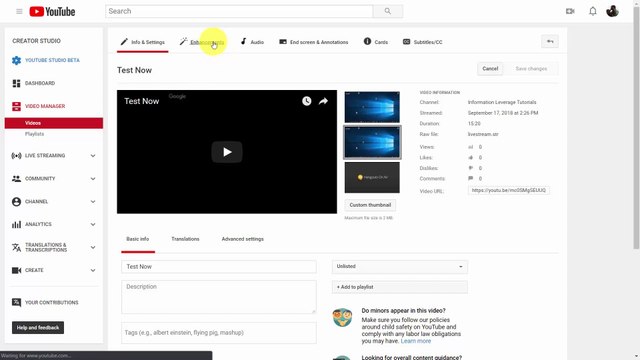The height and width of the screenshot is (360, 640).
Task: Click the Search input field
Action: [x=239, y=11]
